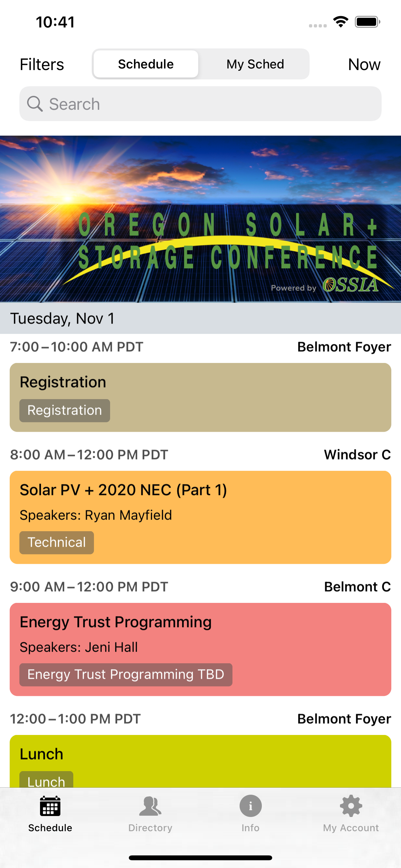
Task: Tap the Energy Trust Programming TBD tag
Action: point(126,675)
